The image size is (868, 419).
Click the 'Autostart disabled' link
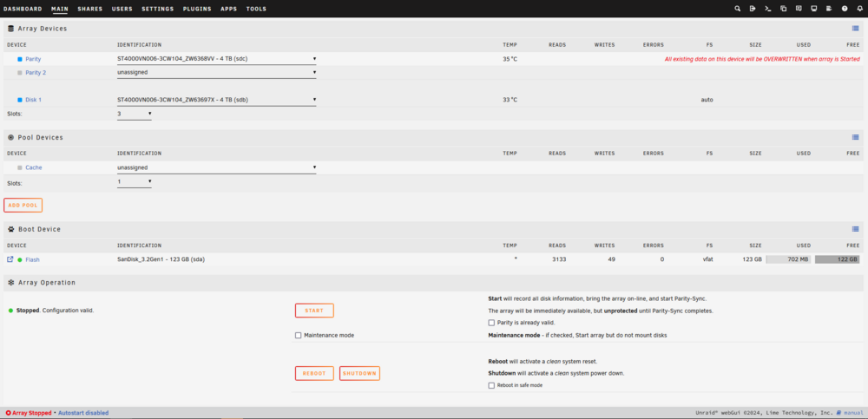coord(83,413)
